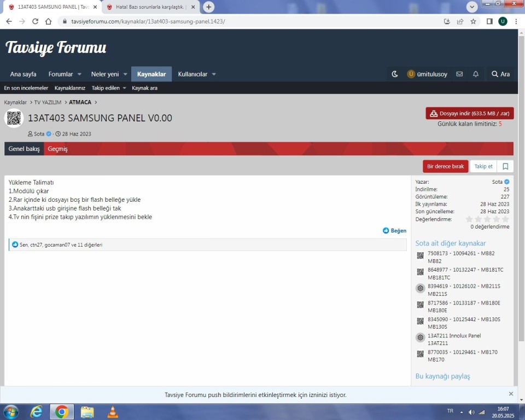Click the rating stars under Değerlendirme
The image size is (525, 420).
click(487, 219)
